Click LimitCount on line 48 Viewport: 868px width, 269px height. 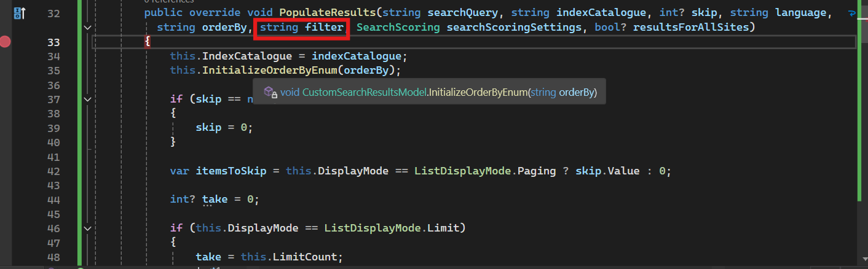tap(305, 257)
